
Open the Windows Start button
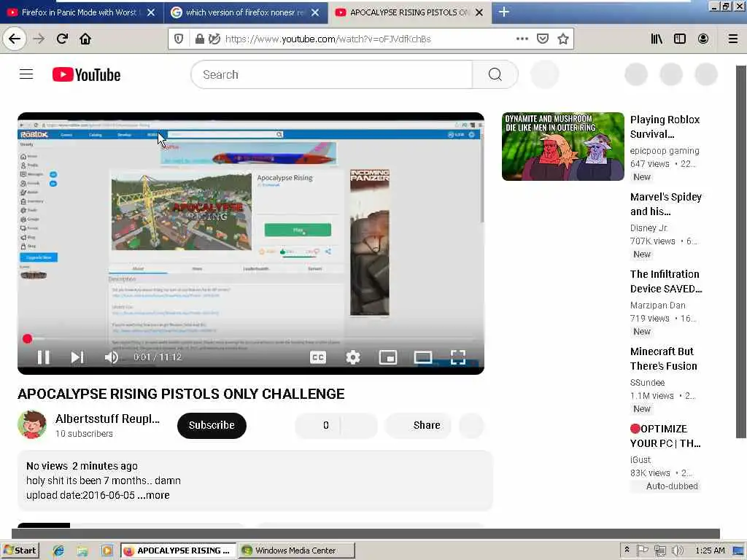(x=20, y=551)
